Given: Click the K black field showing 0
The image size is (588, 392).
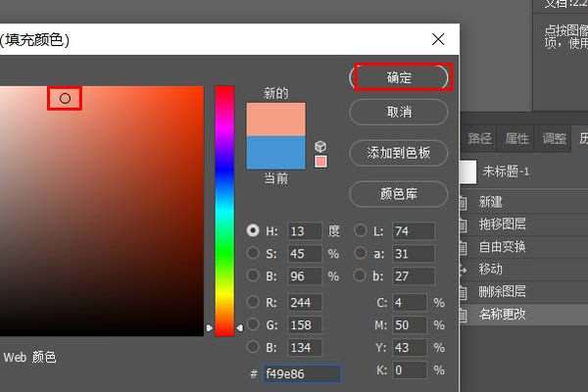Looking at the screenshot, I should point(410,370).
